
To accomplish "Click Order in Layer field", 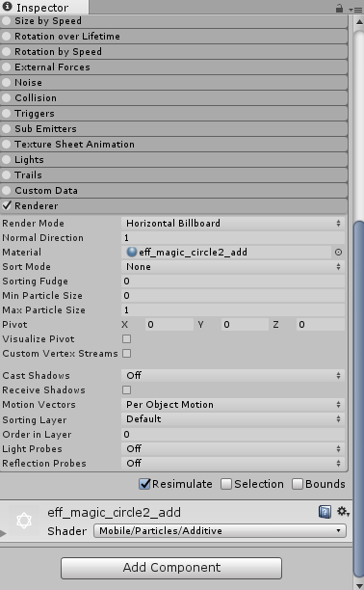I will click(233, 435).
